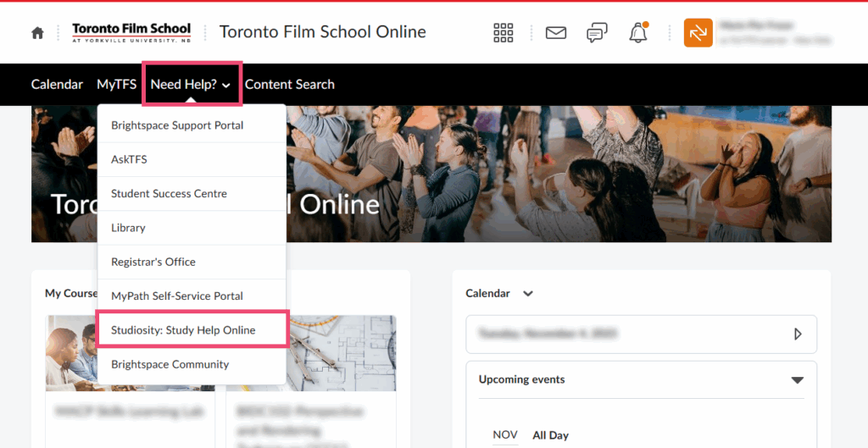The image size is (868, 448).
Task: Open Calendar in the navigation bar
Action: point(57,84)
